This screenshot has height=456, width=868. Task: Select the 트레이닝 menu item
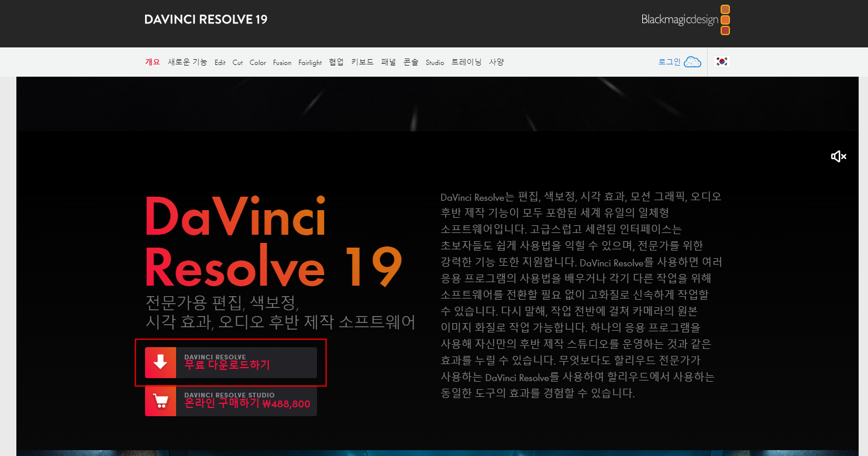point(466,62)
